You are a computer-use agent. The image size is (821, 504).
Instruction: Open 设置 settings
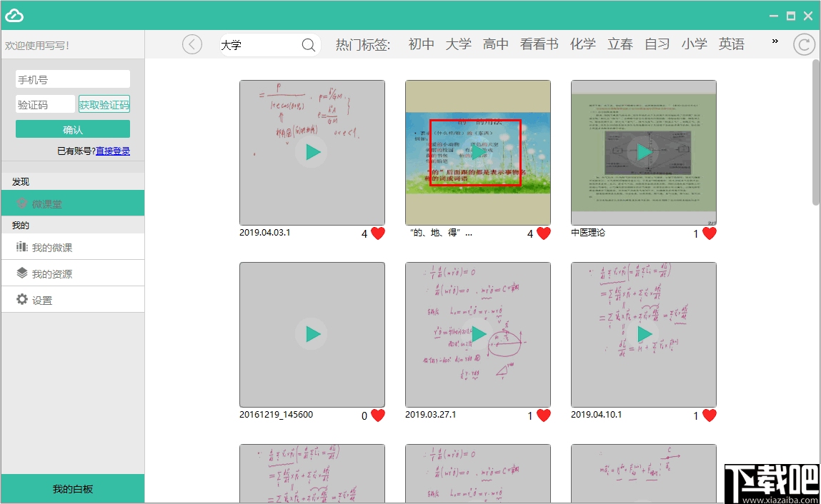[x=73, y=300]
